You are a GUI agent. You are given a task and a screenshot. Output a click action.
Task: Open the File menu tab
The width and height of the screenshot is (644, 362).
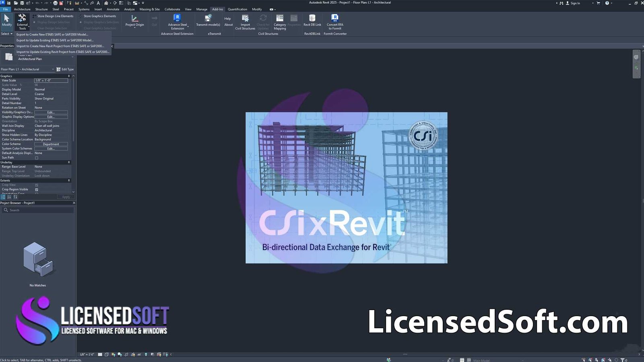5,9
